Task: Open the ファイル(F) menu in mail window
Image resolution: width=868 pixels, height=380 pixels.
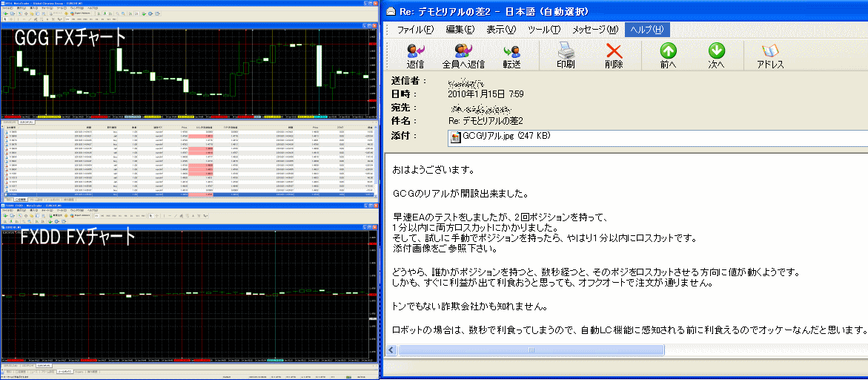Action: point(415,30)
